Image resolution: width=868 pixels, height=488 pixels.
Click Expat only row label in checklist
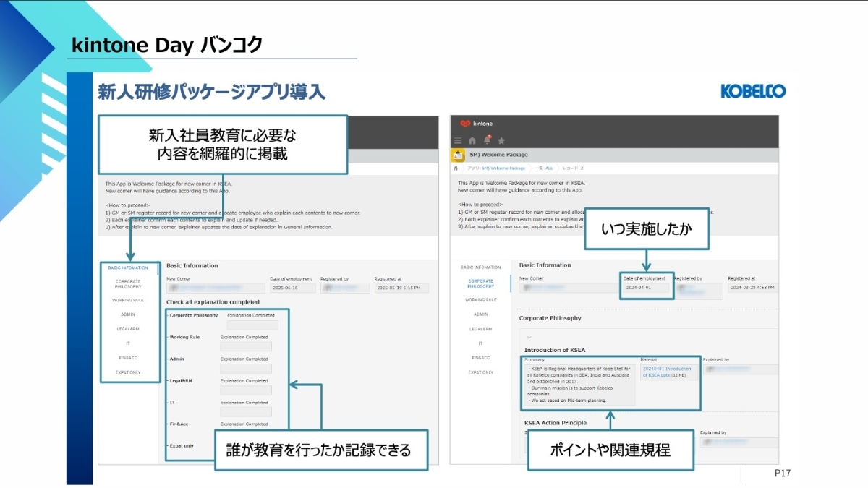182,445
